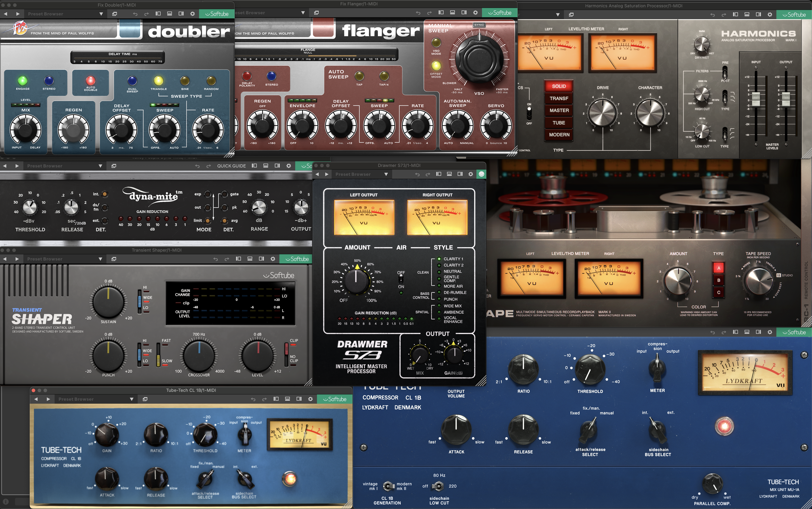
Task: Click bottom-panel layout icon in Drawmer S73
Action: [x=449, y=174]
